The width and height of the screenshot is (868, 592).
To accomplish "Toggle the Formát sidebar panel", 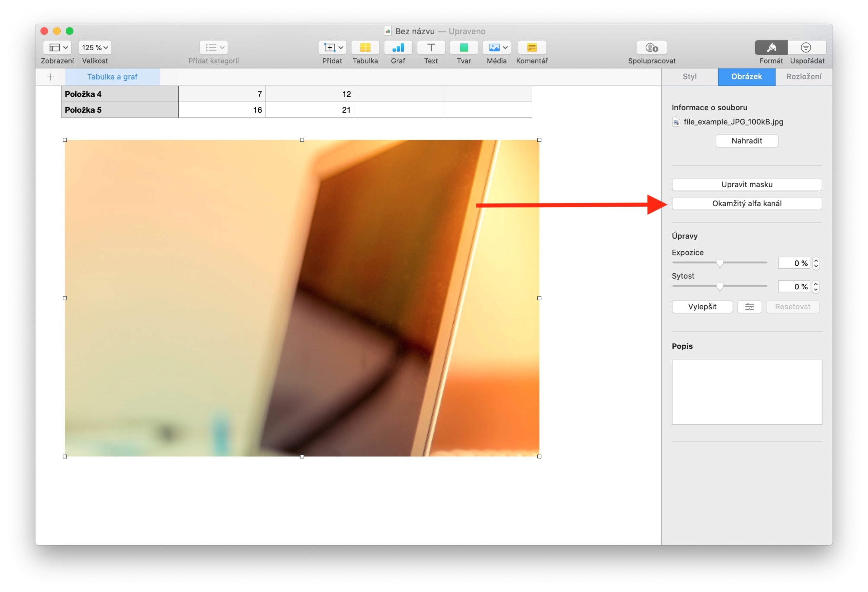I will pyautogui.click(x=771, y=47).
